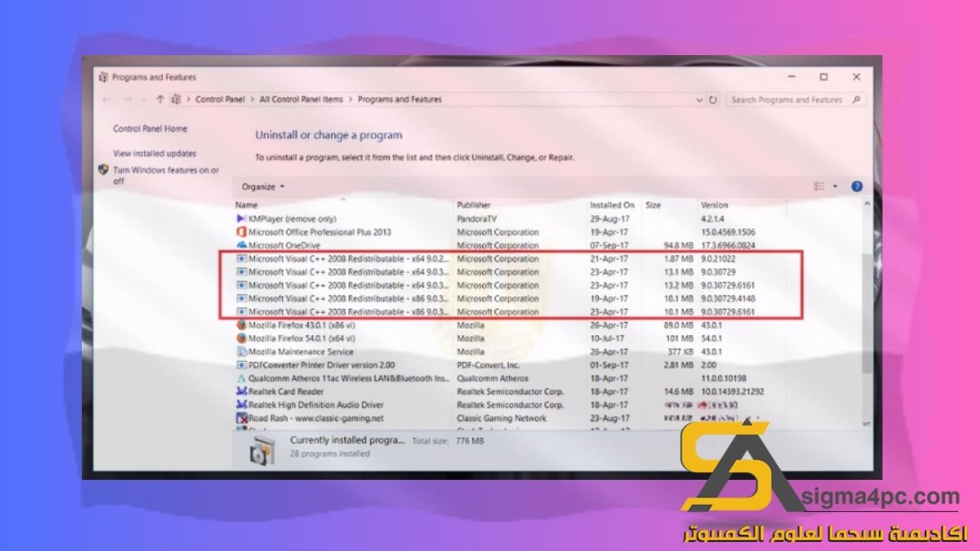Click the Microsoft Office Professional Plus 2013 icon

[x=241, y=232]
